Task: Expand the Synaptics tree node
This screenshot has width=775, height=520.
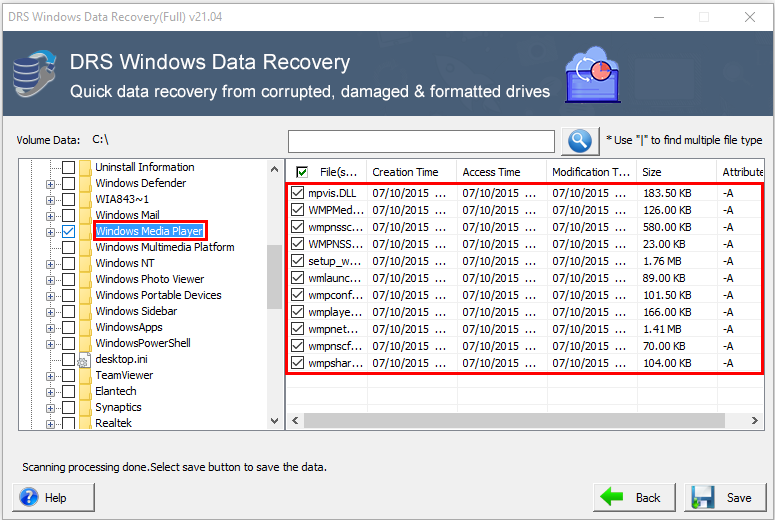Action: (50, 408)
